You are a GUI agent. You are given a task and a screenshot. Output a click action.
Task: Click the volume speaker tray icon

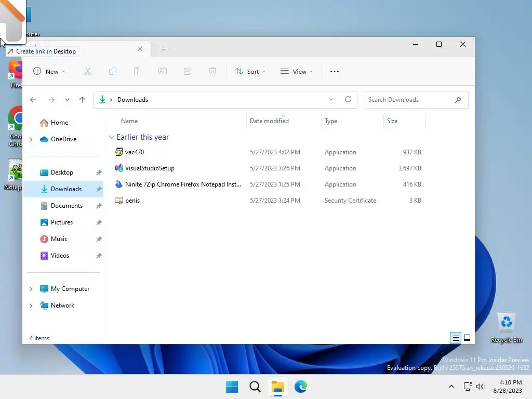point(480,387)
